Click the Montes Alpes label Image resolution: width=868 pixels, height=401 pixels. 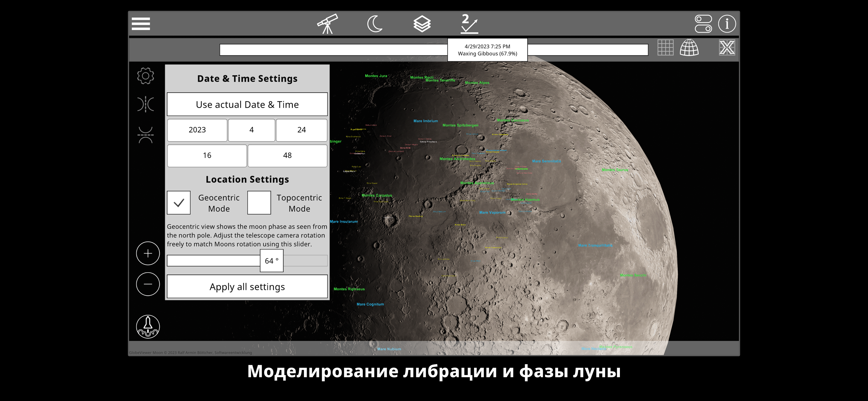(x=477, y=82)
